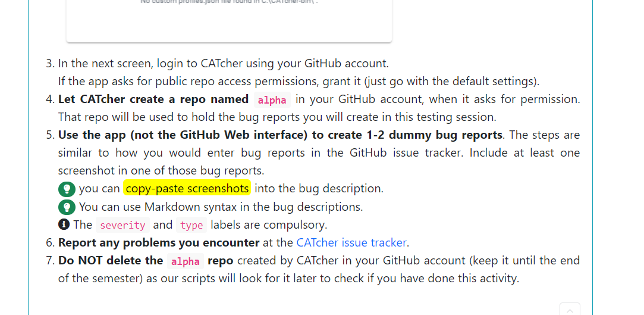This screenshot has height=315, width=644.
Task: Click the 'public repo access permissions' sentence
Action: (299, 82)
